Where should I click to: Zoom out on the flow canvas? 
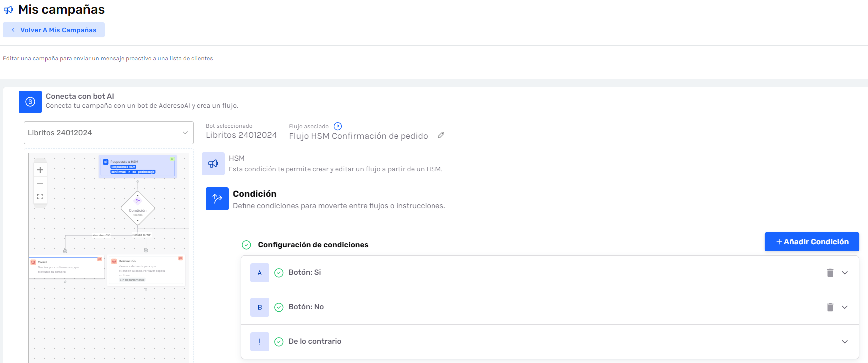tap(40, 183)
